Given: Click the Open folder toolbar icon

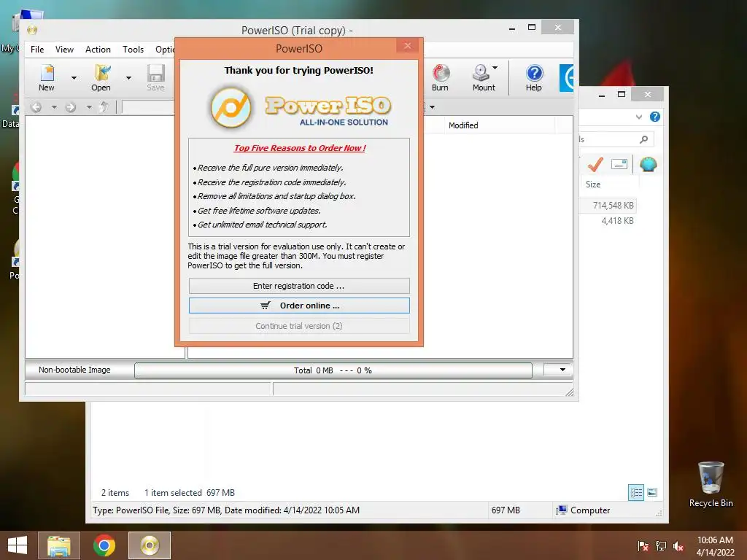Looking at the screenshot, I should (x=101, y=77).
